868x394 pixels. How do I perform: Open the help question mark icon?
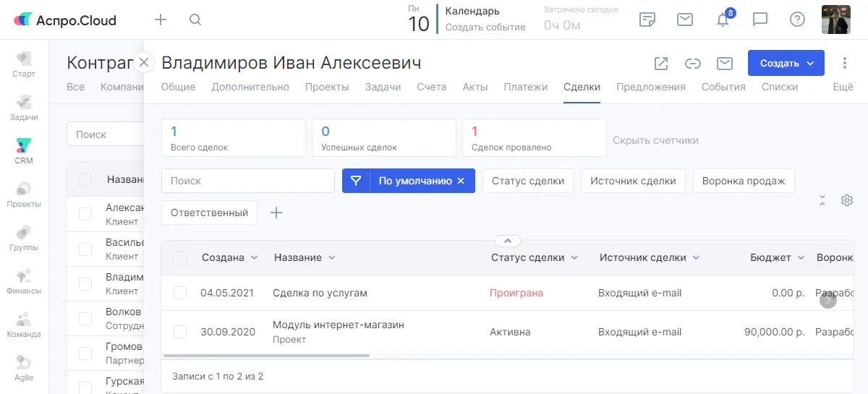tap(797, 20)
